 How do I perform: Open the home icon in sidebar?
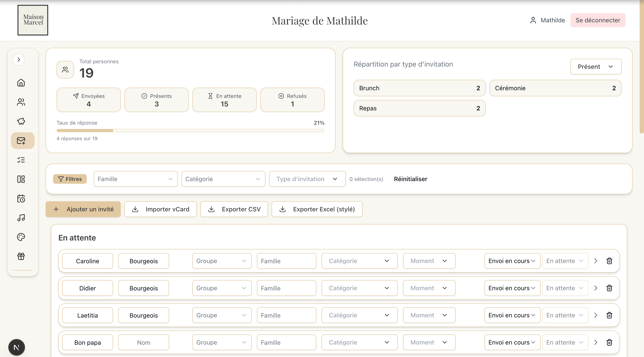pyautogui.click(x=21, y=83)
